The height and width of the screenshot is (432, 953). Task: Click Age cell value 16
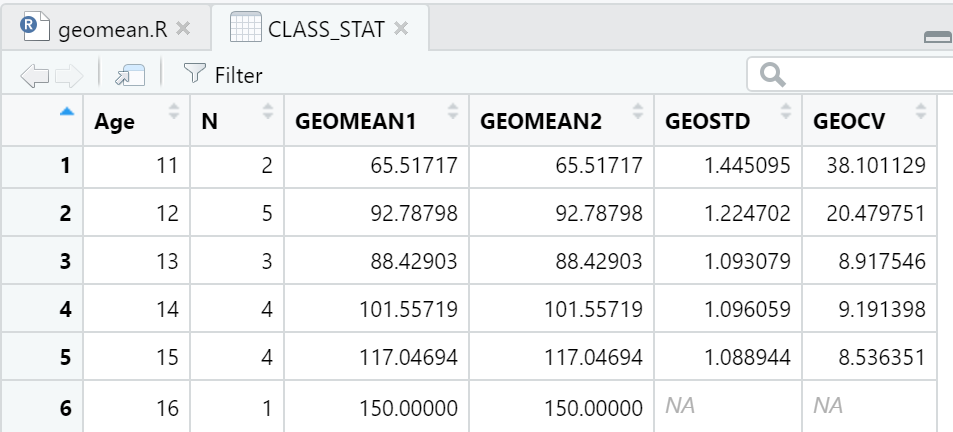pyautogui.click(x=136, y=408)
